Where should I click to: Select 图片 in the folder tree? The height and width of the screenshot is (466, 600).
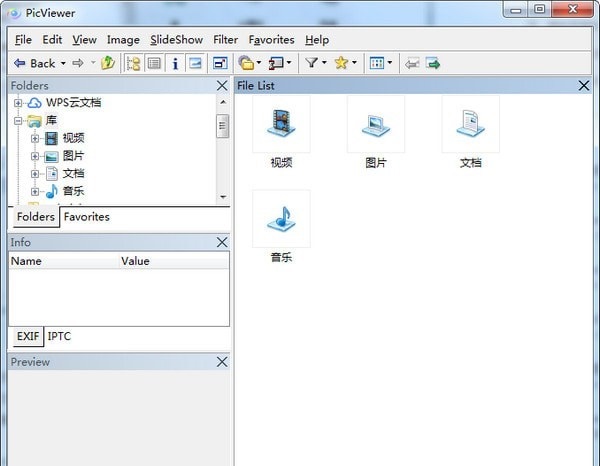[73, 156]
